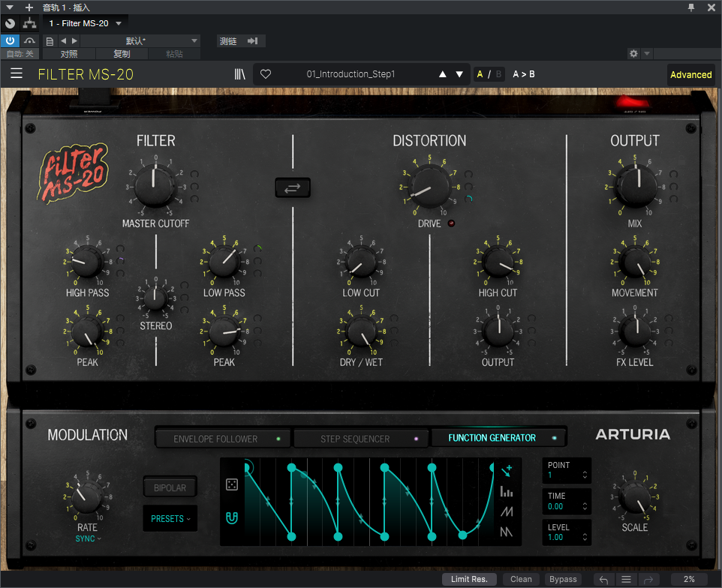This screenshot has width=722, height=588.
Task: Click the Master Cutoff knob
Action: [155, 185]
